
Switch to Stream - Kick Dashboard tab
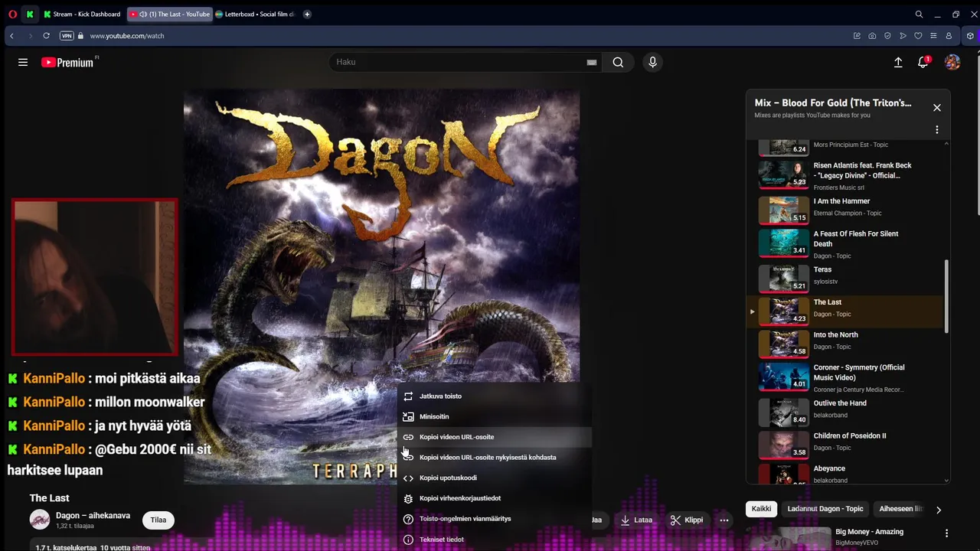click(82, 14)
